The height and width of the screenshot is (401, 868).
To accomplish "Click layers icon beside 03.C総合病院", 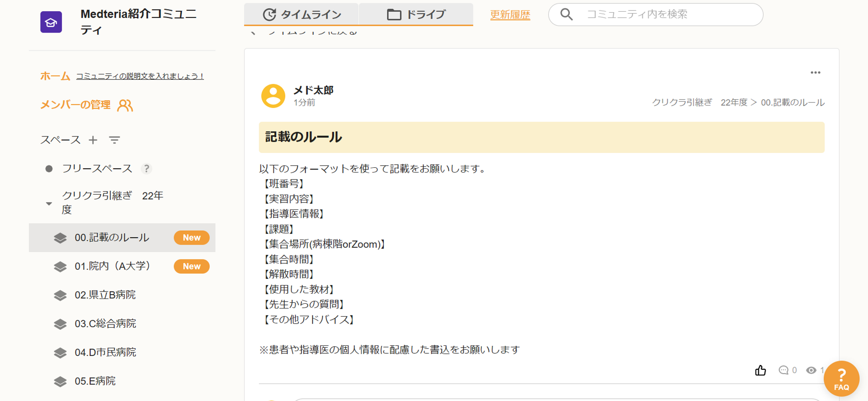I will 60,324.
